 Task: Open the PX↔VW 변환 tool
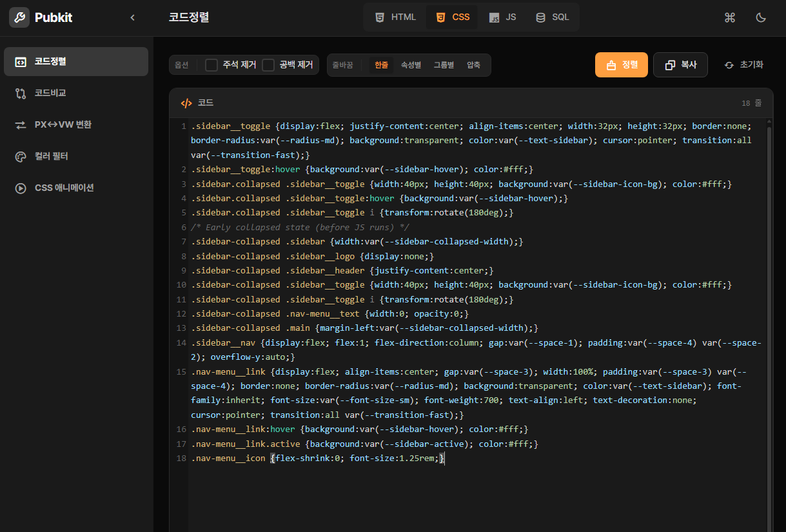(x=63, y=124)
